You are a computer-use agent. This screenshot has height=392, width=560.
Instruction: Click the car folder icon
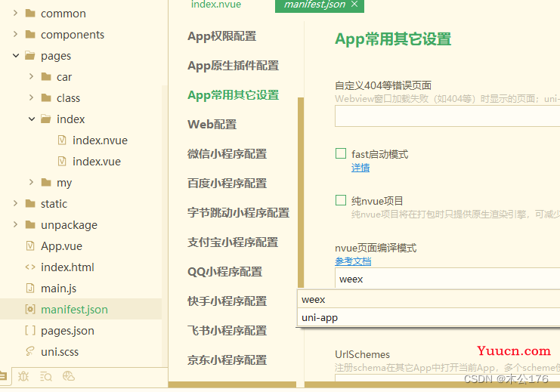(46, 76)
